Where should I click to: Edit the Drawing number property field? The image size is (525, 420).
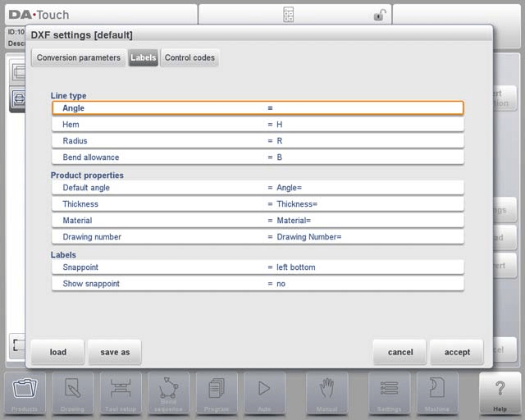(x=258, y=237)
